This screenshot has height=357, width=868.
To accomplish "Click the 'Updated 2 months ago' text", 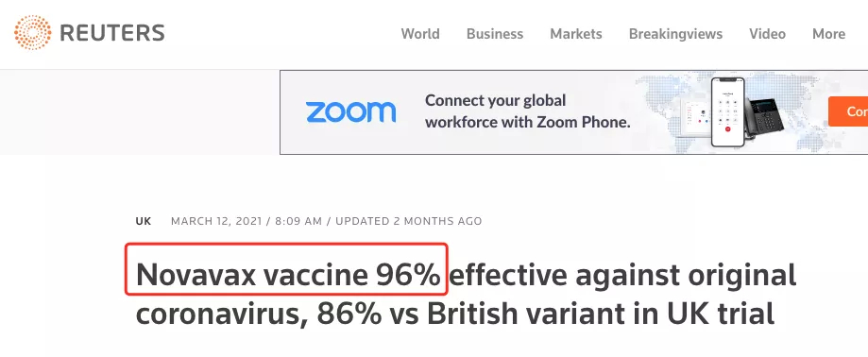I will pos(409,221).
